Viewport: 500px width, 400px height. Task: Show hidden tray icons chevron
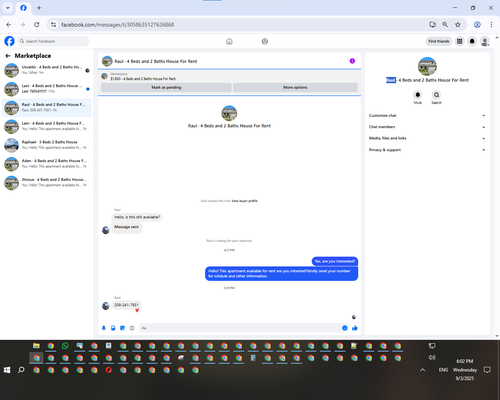click(x=423, y=370)
